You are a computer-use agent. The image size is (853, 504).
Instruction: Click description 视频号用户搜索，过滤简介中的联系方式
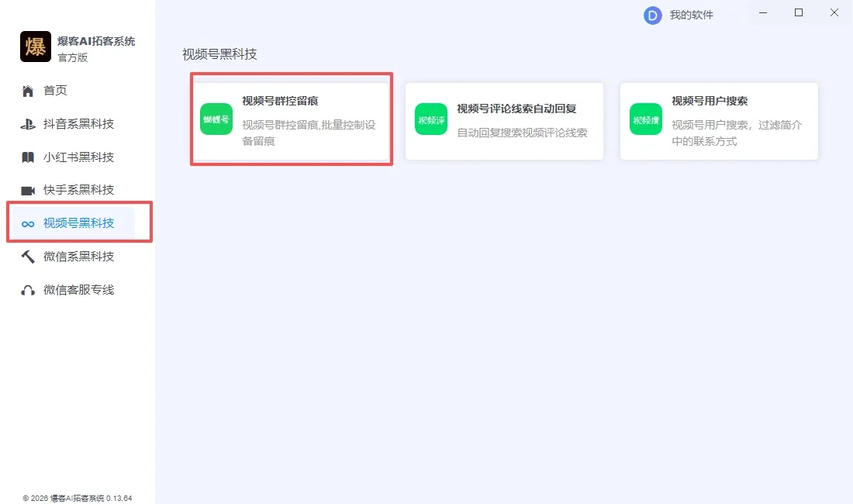(x=737, y=133)
